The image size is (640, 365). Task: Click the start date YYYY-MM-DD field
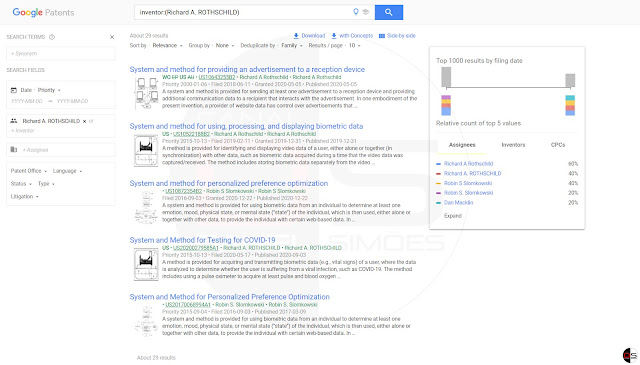click(x=27, y=101)
